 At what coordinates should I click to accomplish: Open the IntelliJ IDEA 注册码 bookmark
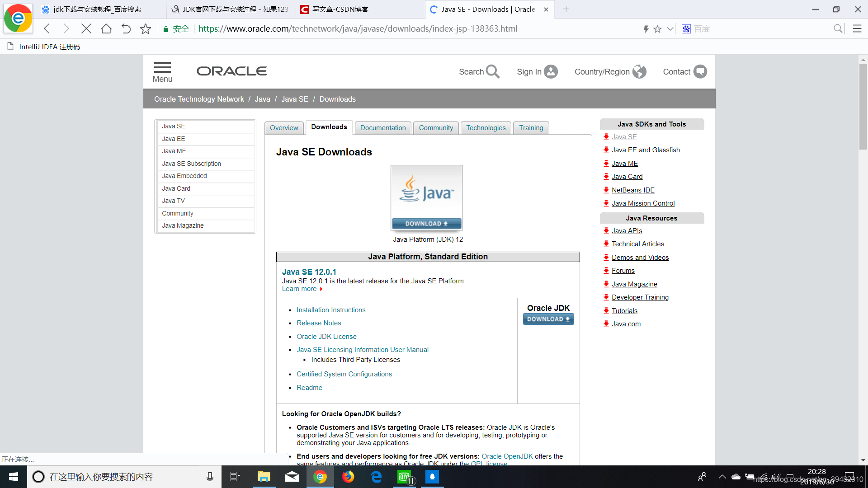coord(44,47)
